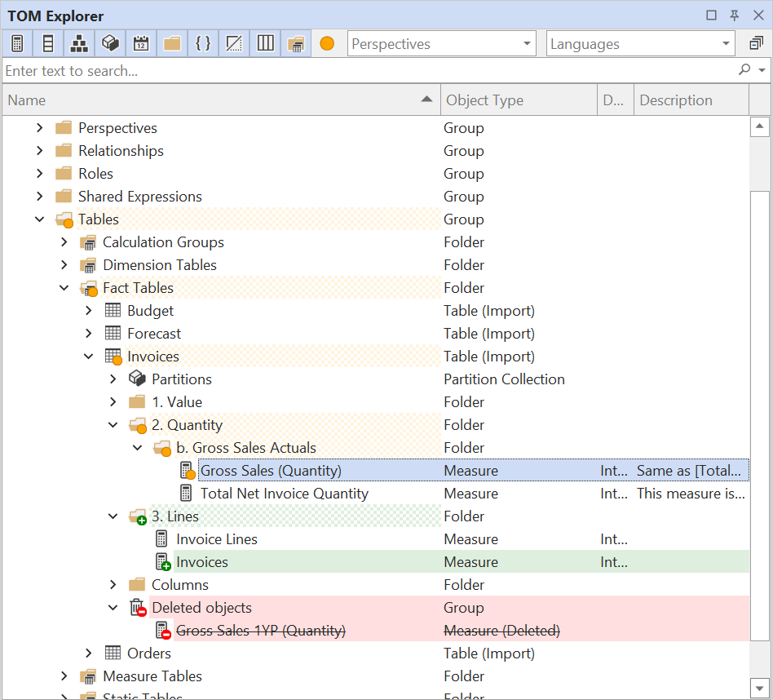Select the b. Gross Sales Actuals folder
Viewport: 773px width, 700px height.
246,448
